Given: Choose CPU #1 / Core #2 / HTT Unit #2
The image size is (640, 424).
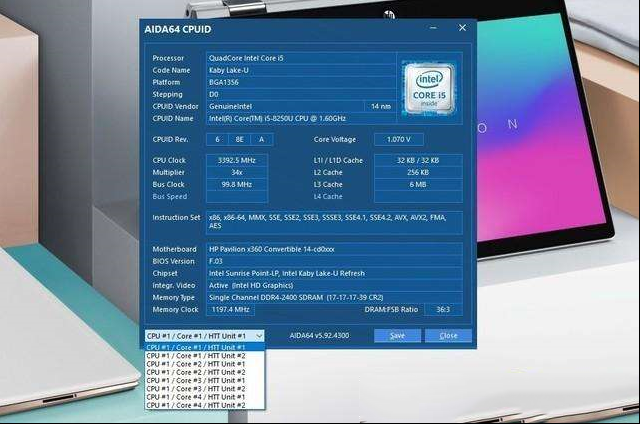Looking at the screenshot, I should [x=205, y=372].
